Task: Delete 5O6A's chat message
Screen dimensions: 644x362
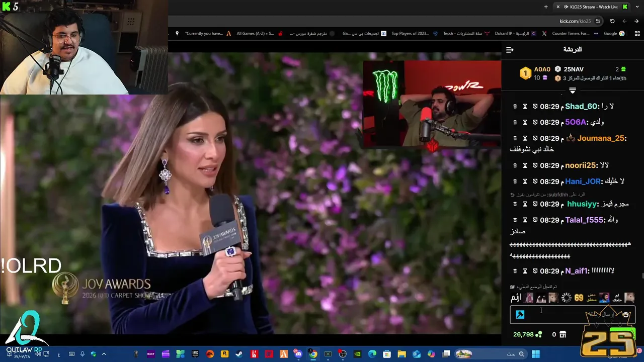Action: click(x=515, y=122)
